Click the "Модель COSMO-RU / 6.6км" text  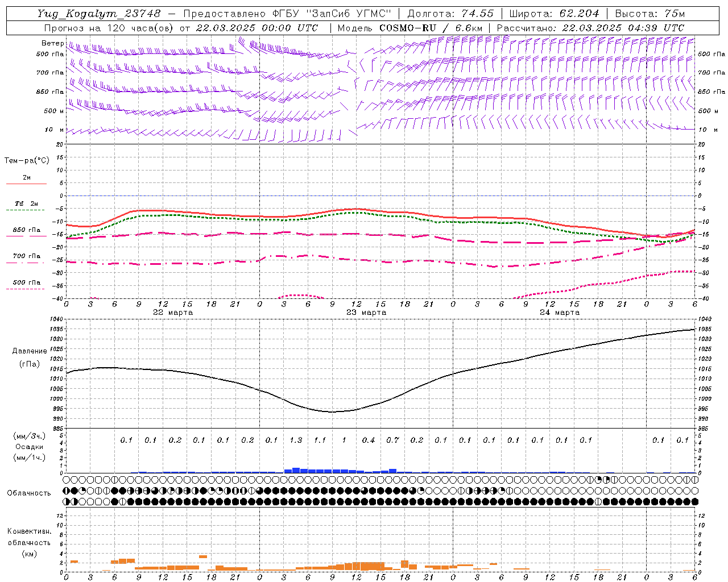pyautogui.click(x=411, y=28)
